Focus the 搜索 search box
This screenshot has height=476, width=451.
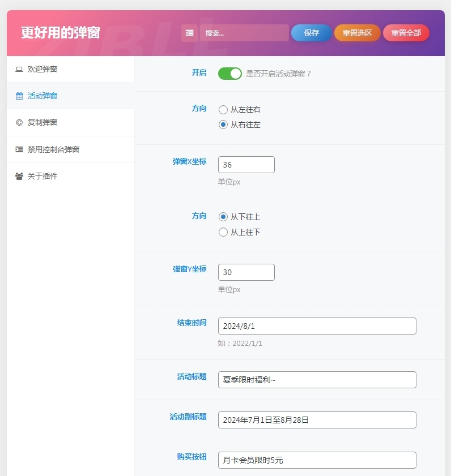244,33
